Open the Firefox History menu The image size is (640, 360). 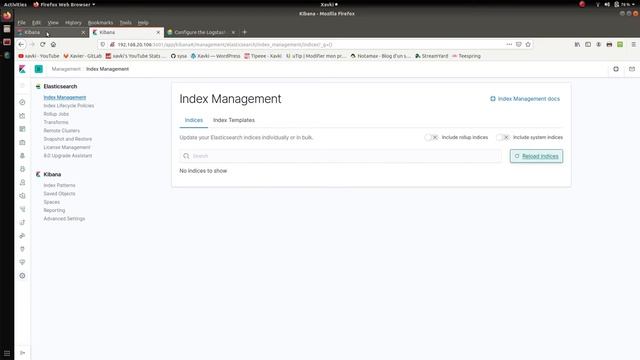(73, 22)
